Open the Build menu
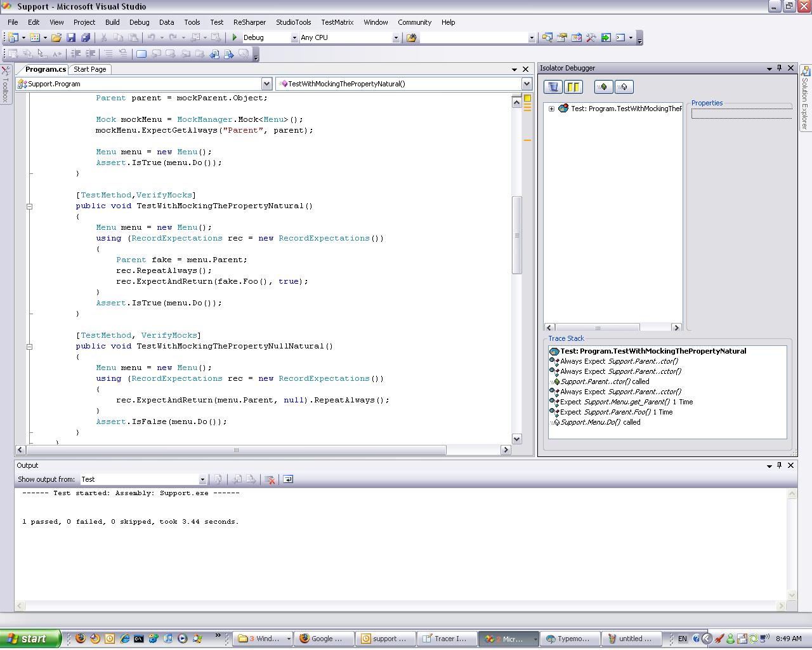Image resolution: width=812 pixels, height=650 pixels. 112,22
